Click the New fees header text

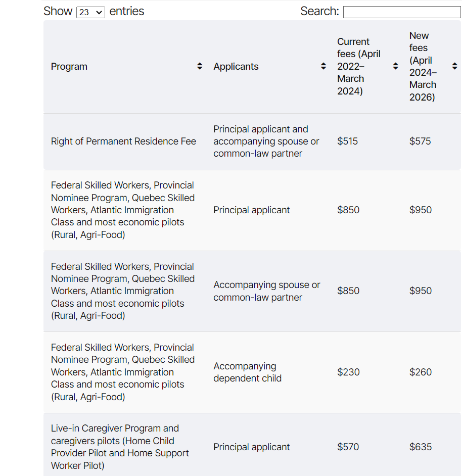click(423, 66)
